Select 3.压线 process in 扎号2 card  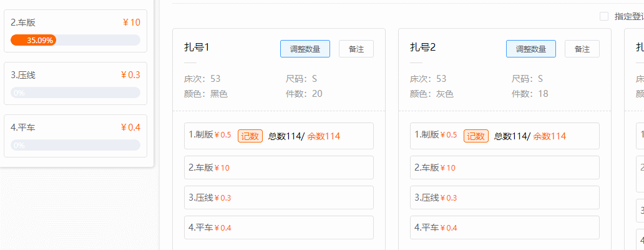point(504,197)
